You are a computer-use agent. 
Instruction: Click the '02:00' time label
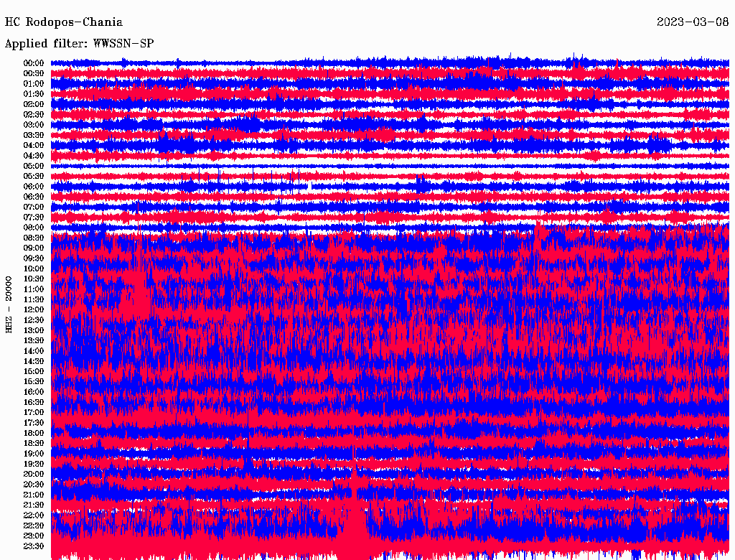pyautogui.click(x=34, y=104)
